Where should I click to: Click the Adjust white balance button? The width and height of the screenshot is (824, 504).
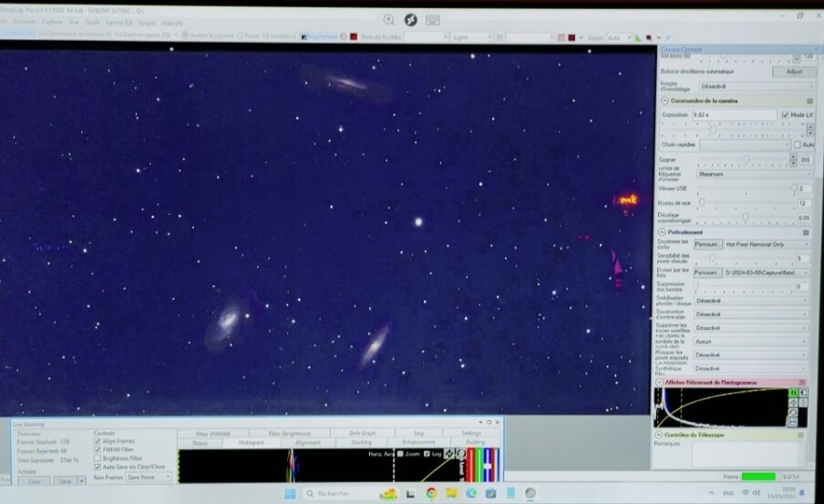coord(794,71)
